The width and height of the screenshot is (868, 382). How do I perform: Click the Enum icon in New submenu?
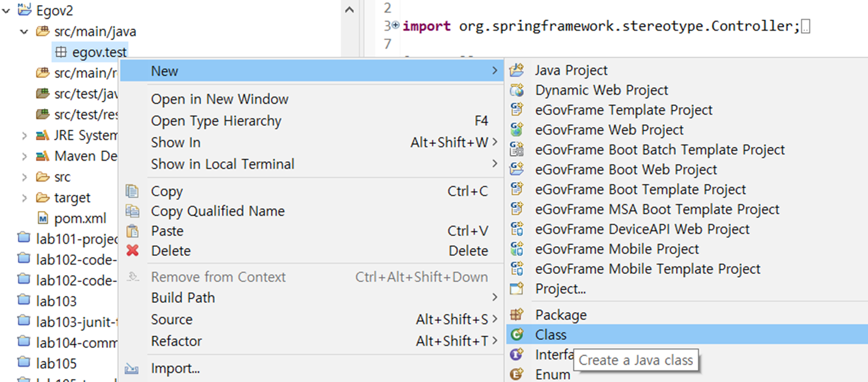[x=516, y=374]
